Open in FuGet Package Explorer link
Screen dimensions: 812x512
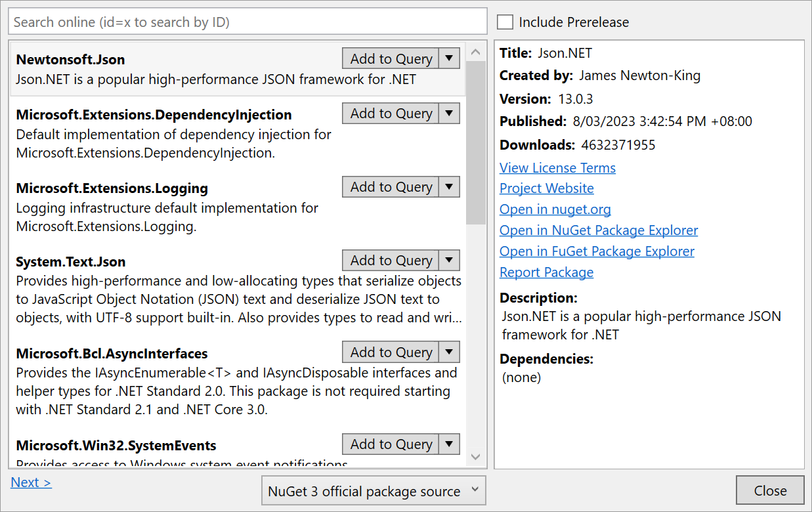pos(597,251)
